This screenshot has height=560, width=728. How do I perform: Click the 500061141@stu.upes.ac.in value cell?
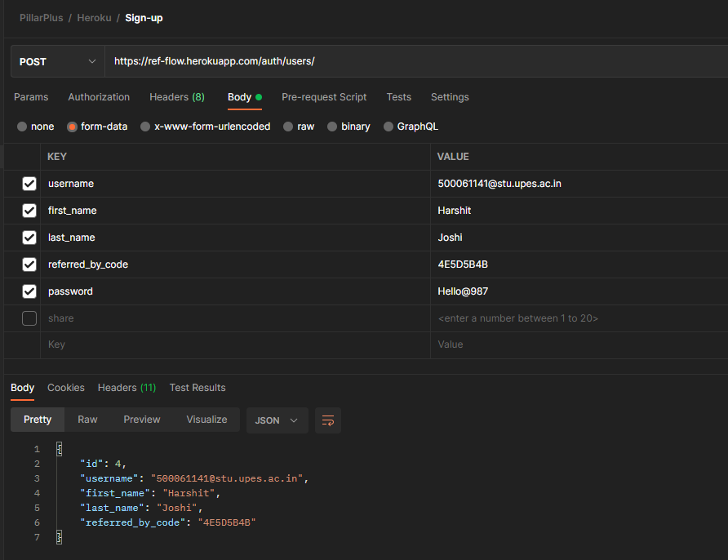(x=579, y=184)
